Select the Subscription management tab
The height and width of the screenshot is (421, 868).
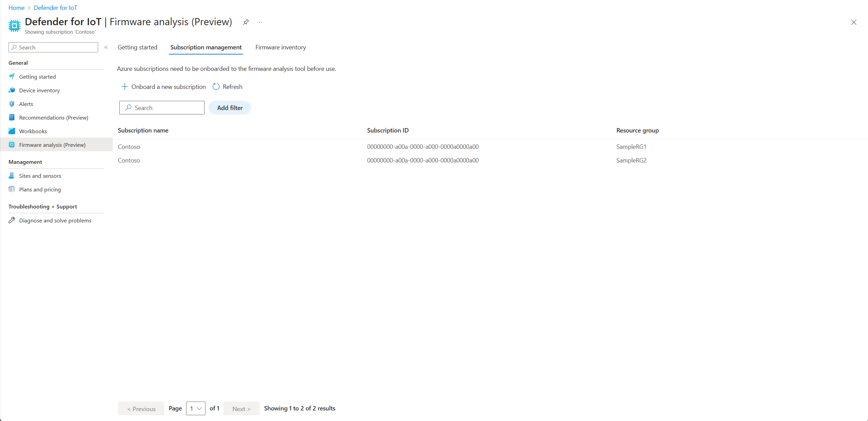pyautogui.click(x=206, y=47)
